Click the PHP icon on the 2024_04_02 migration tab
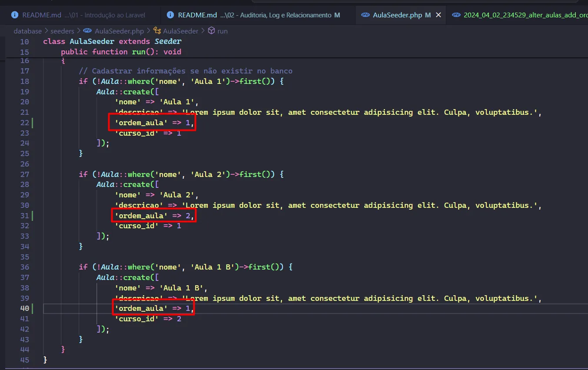This screenshot has height=370, width=588. click(456, 15)
